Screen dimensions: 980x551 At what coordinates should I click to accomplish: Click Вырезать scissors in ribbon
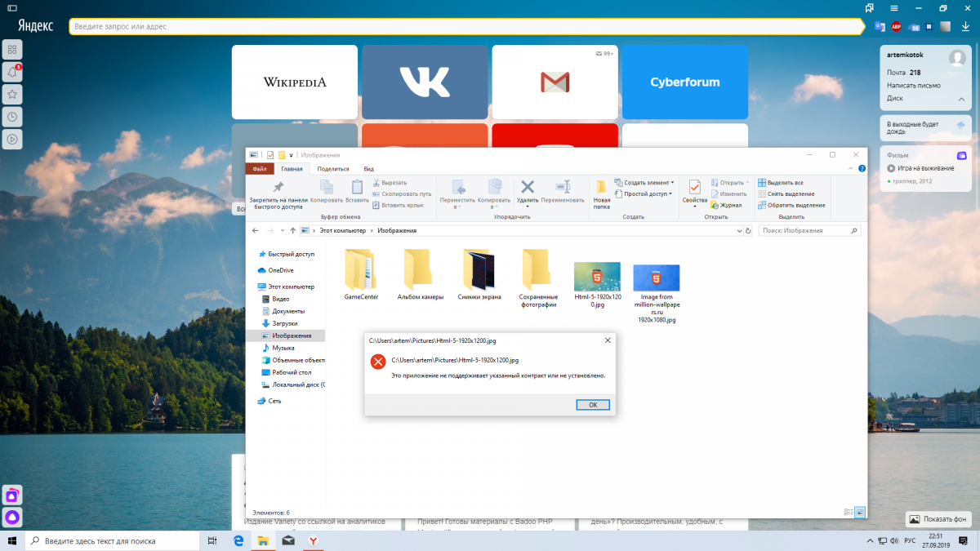[x=389, y=183]
